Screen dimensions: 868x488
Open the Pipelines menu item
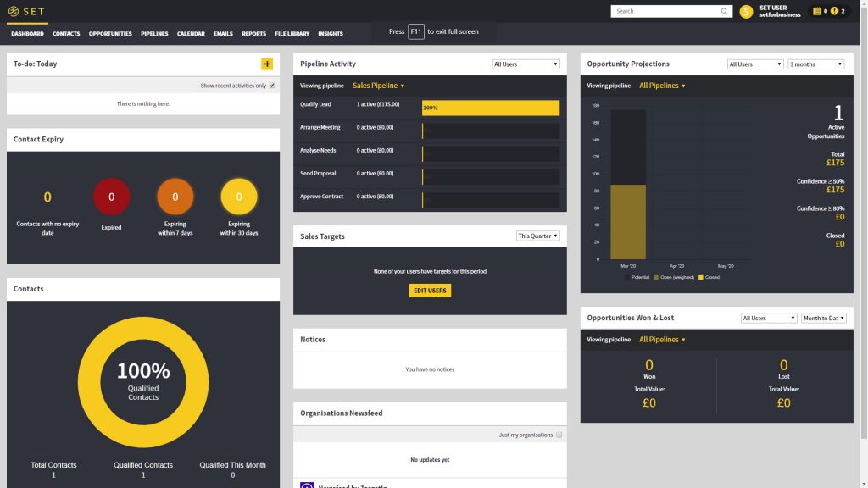pyautogui.click(x=154, y=34)
